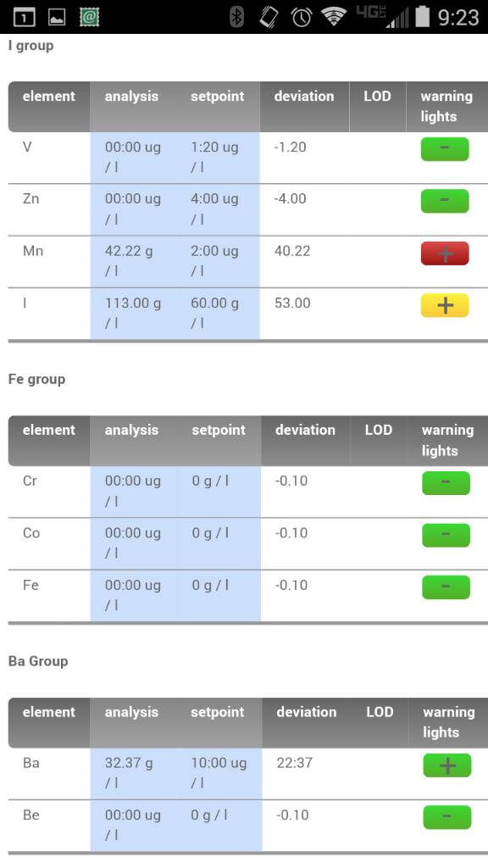Select the Mn analysis value 42.22 g/l
Screen dimensions: 488x868
coord(129,261)
